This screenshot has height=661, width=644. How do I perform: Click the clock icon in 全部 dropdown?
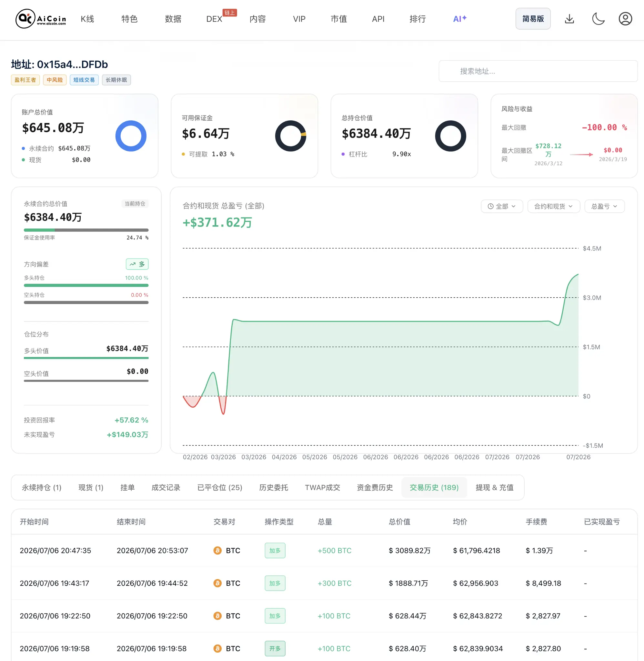(x=490, y=206)
